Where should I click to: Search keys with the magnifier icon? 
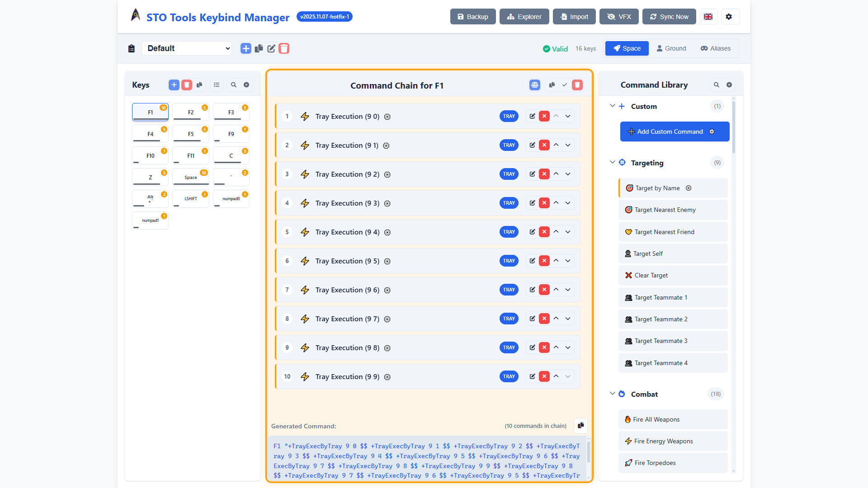(234, 84)
